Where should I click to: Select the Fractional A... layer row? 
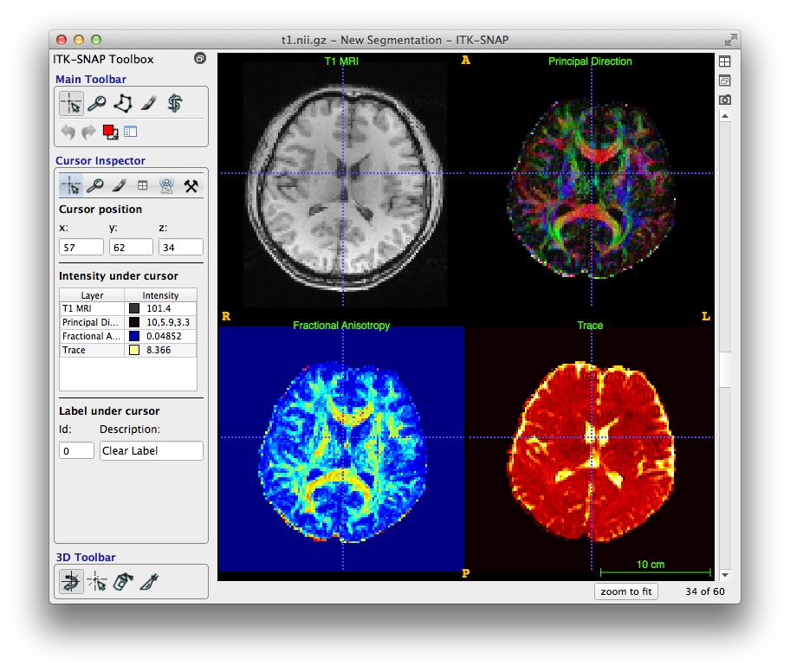(128, 336)
